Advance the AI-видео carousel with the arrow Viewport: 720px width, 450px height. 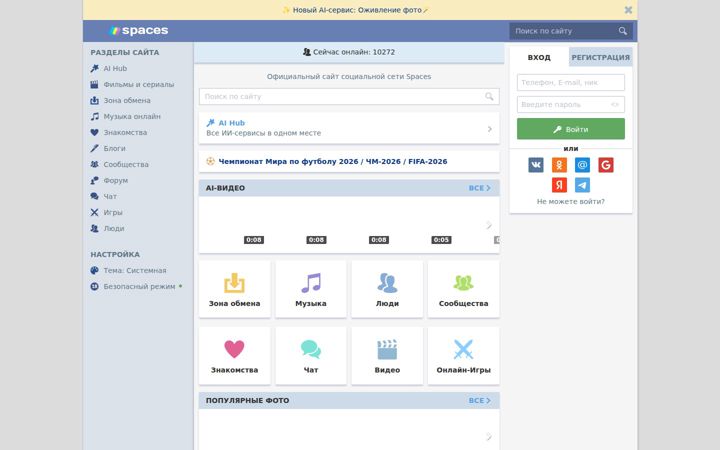click(489, 225)
